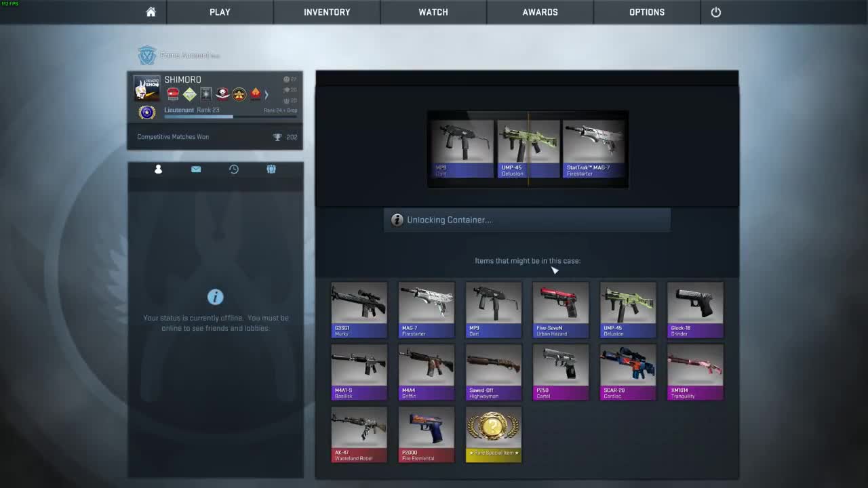Screen dimensions: 868x488
Task: Click the Prime Account shield icon
Action: [x=147, y=56]
